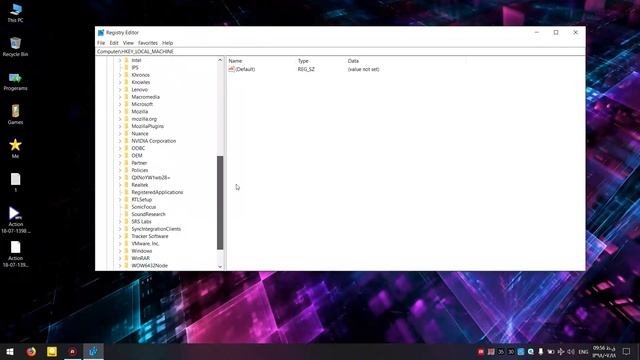Click the ENG language indicator
Viewport: 640px width, 360px height.
(x=583, y=352)
